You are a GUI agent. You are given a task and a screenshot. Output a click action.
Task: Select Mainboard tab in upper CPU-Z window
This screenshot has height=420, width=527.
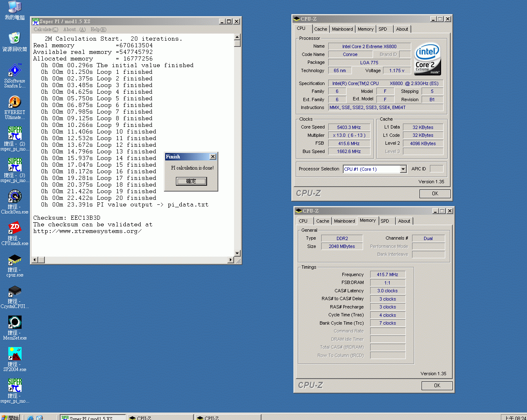coord(342,29)
